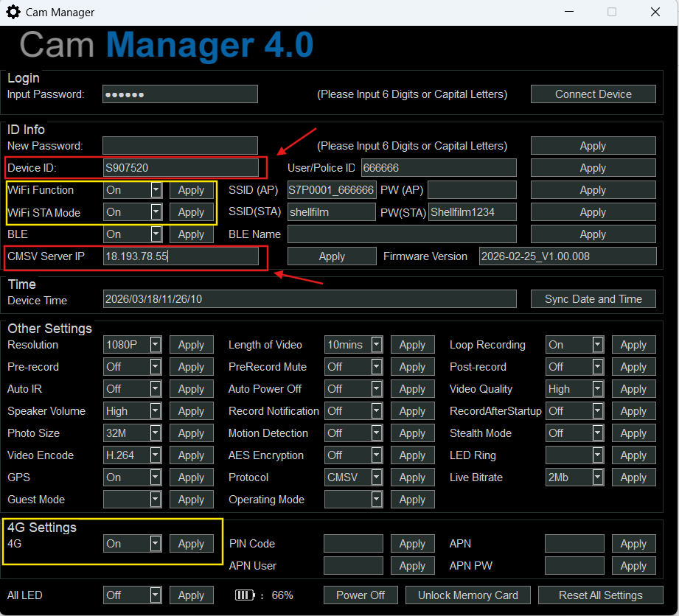The image size is (679, 616).
Task: Click Connect Device button
Action: pos(593,94)
